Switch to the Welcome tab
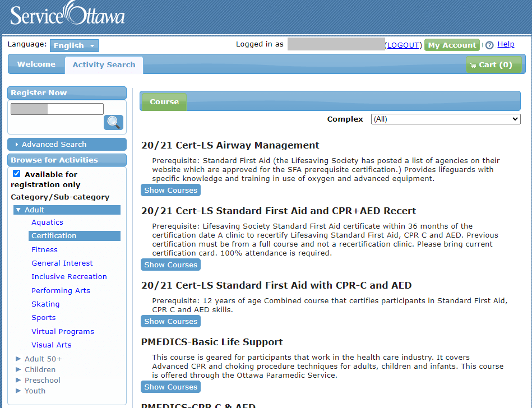The image size is (532, 408). tap(36, 64)
